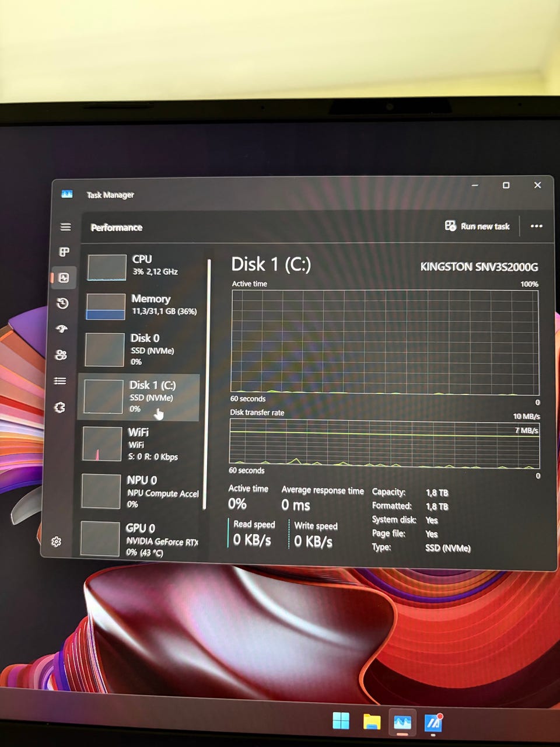Click the Write speed 0 KB/s value

pos(313,542)
